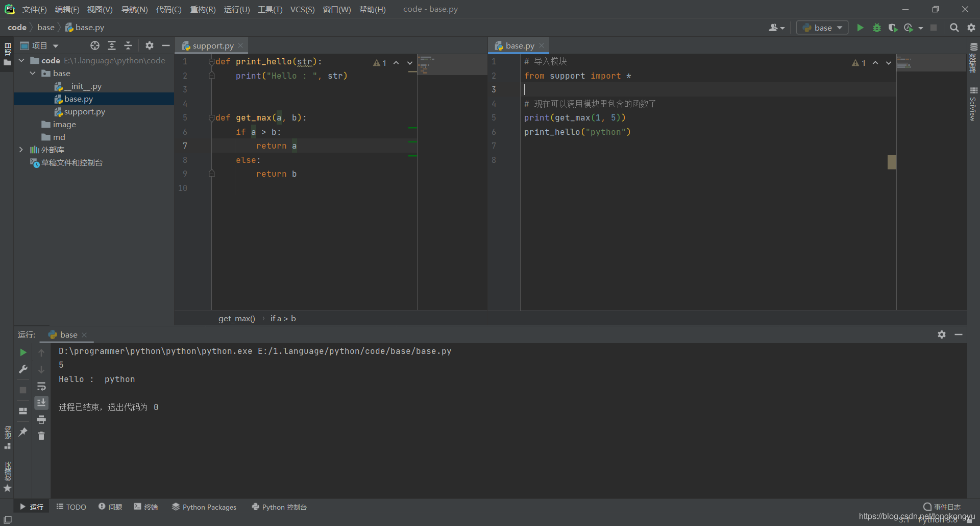Open the TODO tool tab
Screen dimensions: 980x526
(x=71, y=507)
